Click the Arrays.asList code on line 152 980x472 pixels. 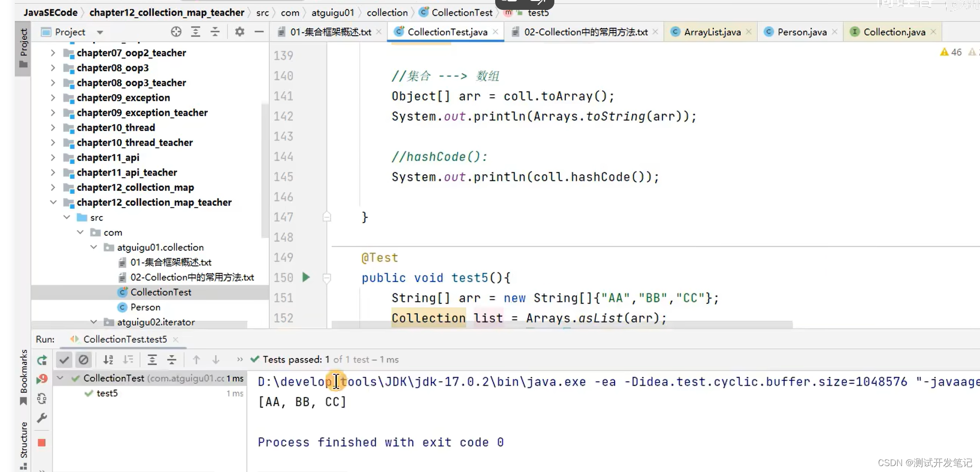596,318
